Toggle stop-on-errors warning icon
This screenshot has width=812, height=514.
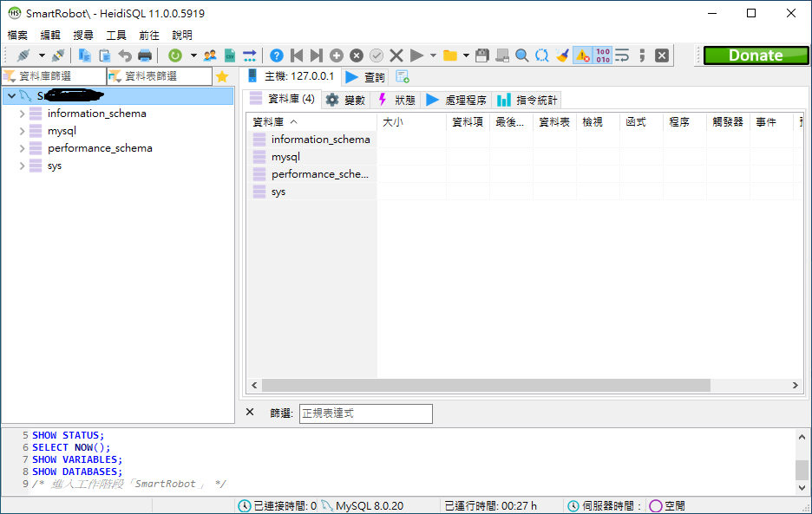583,55
